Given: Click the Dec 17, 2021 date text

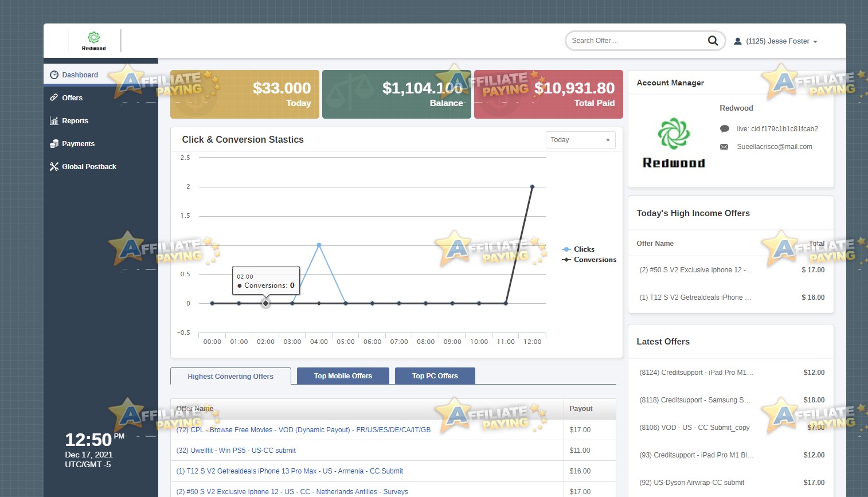Looking at the screenshot, I should (x=89, y=455).
